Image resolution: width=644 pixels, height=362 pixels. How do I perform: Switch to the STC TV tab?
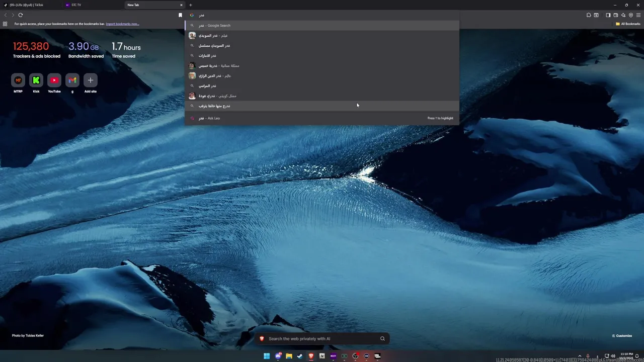coord(93,5)
